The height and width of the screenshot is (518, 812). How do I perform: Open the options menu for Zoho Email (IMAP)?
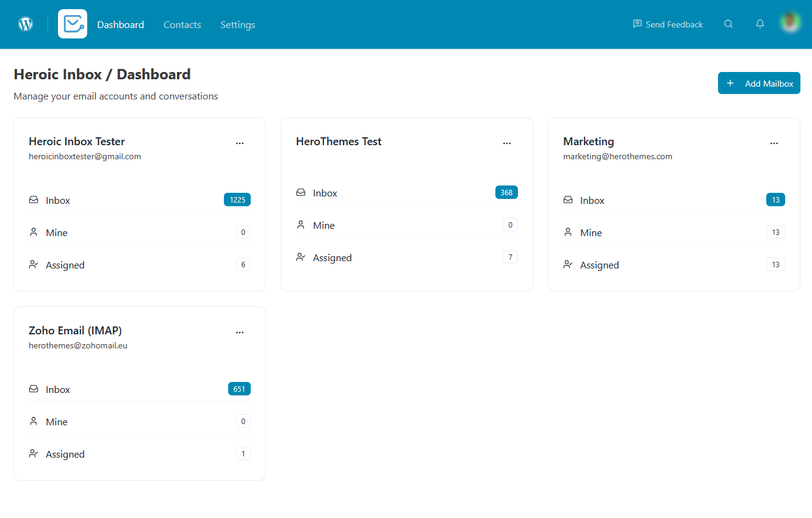click(x=239, y=332)
